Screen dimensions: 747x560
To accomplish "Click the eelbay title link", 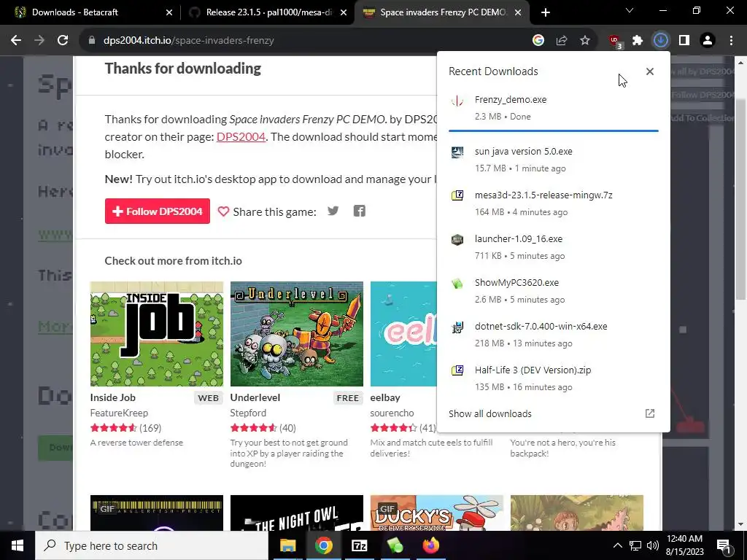I will click(x=385, y=397).
